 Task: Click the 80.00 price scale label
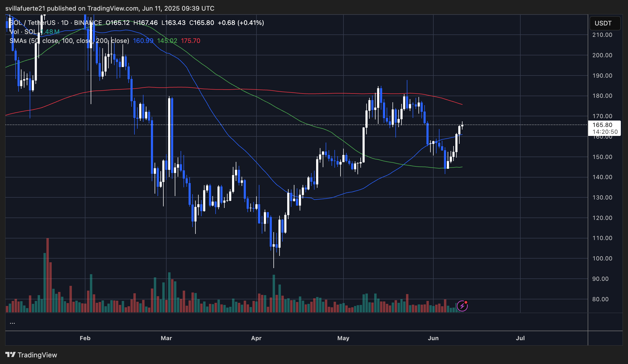pyautogui.click(x=600, y=299)
